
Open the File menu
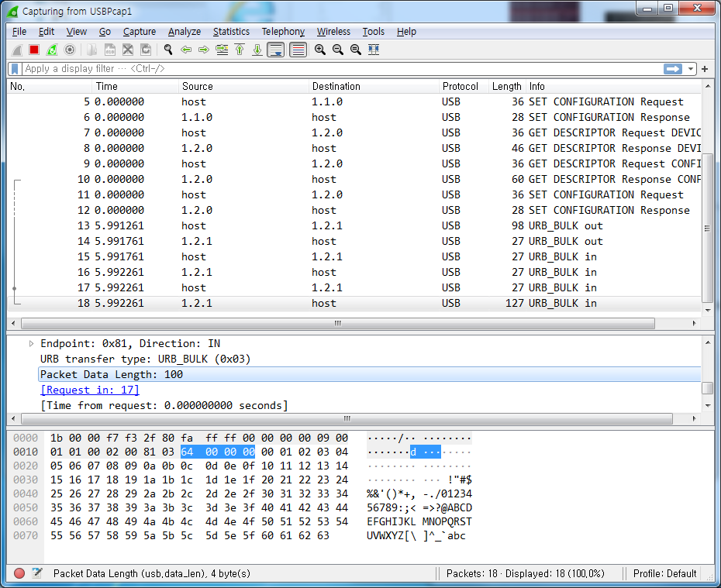[x=19, y=32]
